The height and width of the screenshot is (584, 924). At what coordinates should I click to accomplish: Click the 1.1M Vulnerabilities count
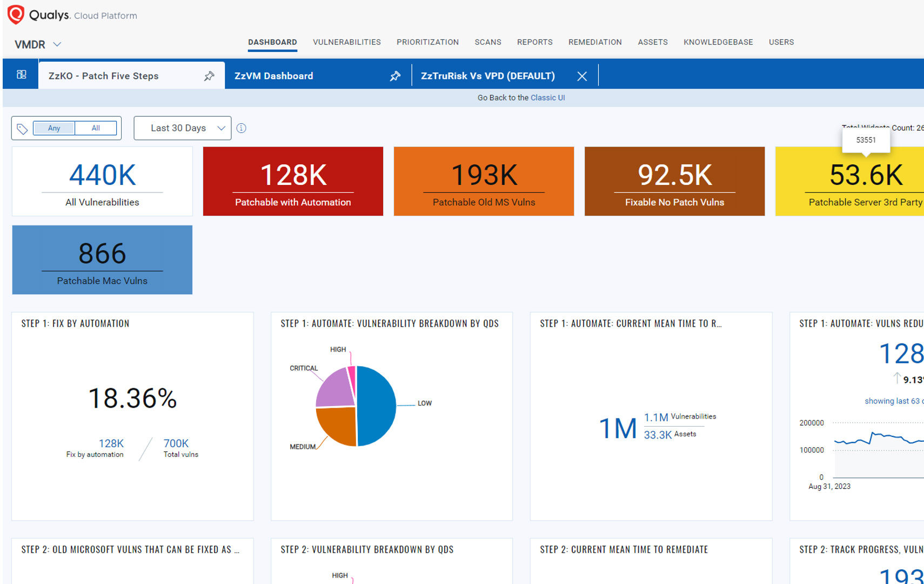[x=656, y=417]
